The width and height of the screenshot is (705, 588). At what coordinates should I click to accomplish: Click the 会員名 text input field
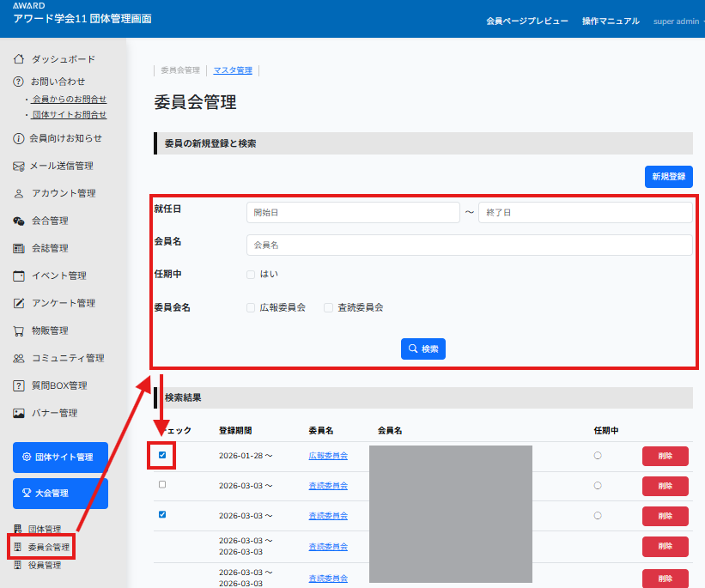click(x=469, y=246)
